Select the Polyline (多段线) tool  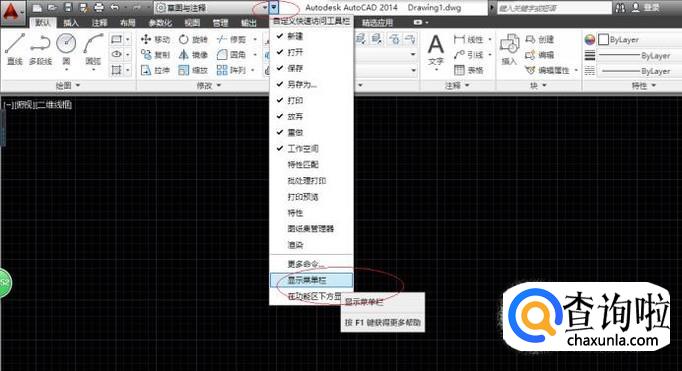[x=40, y=49]
